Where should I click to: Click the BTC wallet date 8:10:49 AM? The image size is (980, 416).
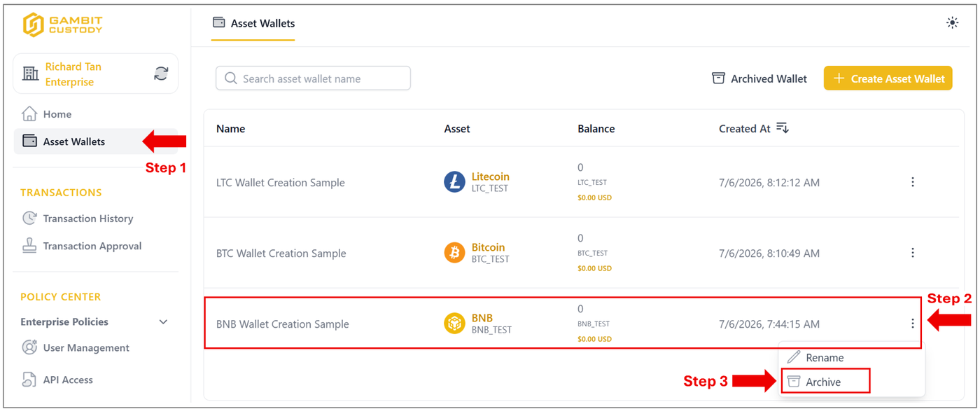point(769,254)
